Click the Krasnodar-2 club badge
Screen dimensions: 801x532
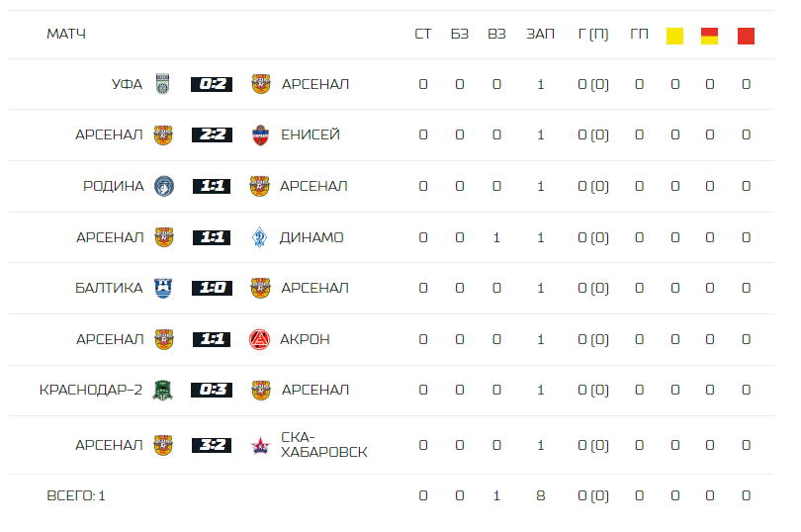(x=163, y=390)
